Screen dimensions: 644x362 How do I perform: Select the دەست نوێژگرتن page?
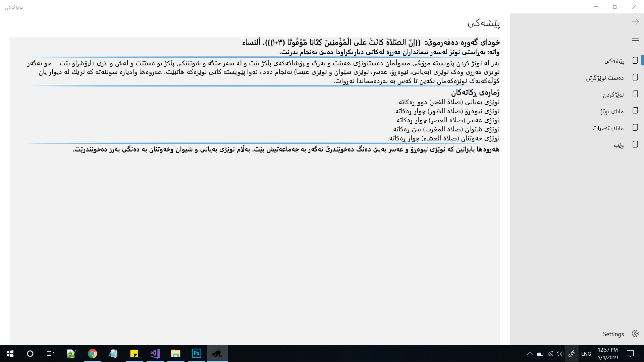(605, 78)
